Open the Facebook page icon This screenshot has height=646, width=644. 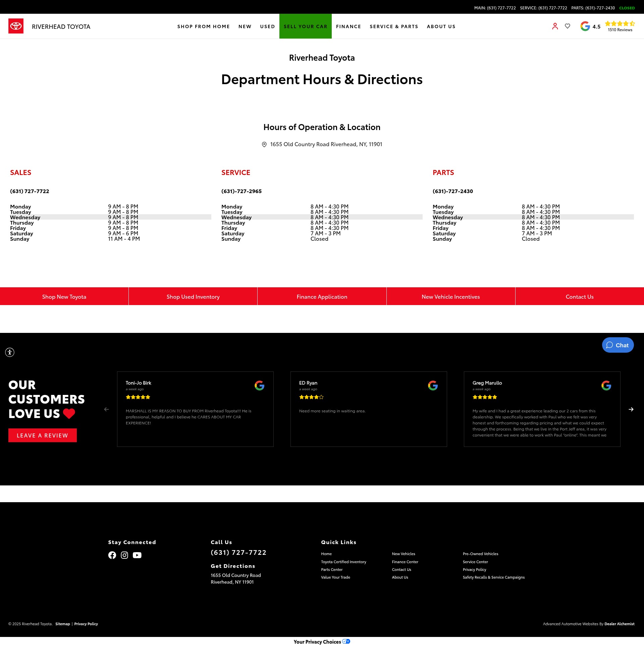pyautogui.click(x=112, y=555)
